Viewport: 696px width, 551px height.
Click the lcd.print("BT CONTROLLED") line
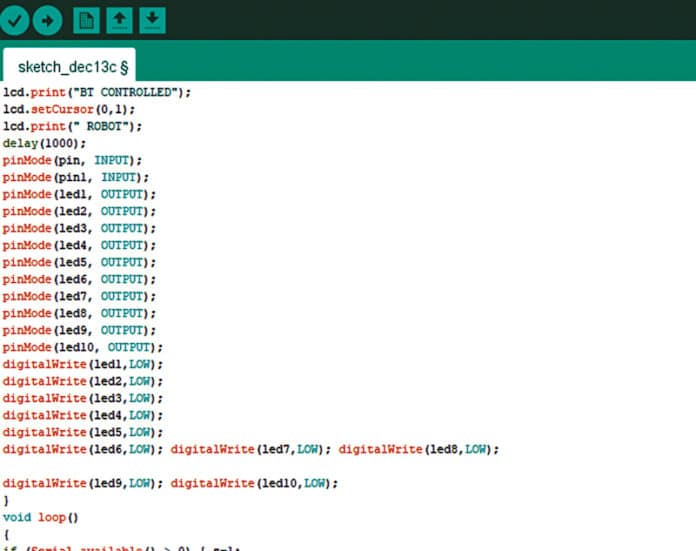96,92
